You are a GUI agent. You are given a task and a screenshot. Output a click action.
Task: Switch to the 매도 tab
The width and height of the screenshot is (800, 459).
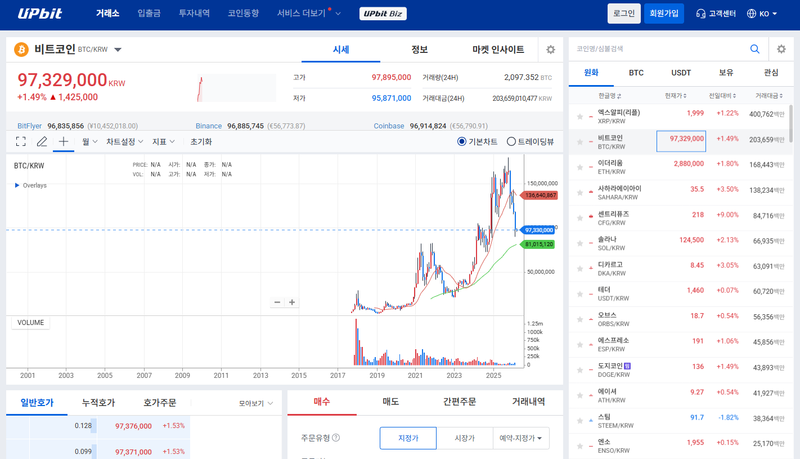click(x=390, y=401)
